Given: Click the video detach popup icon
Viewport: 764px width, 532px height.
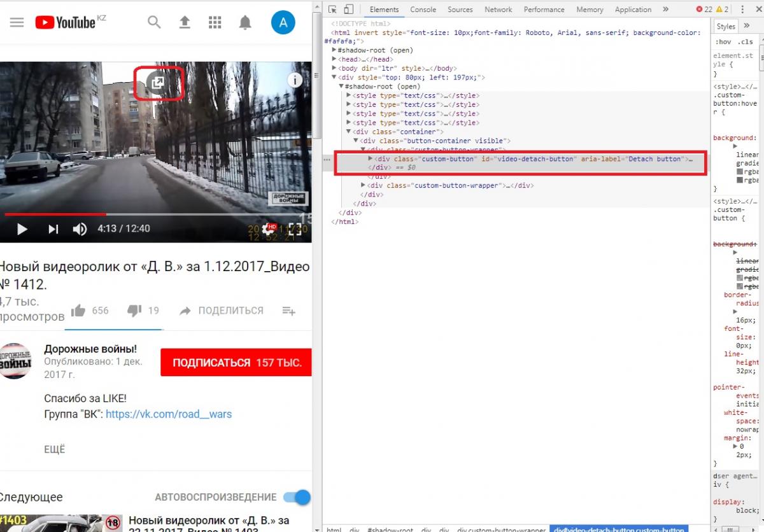Looking at the screenshot, I should click(x=157, y=83).
